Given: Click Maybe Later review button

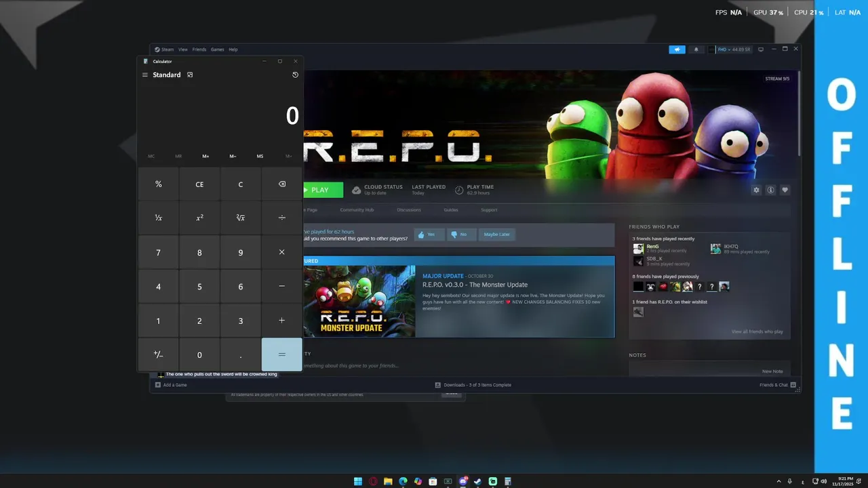Looking at the screenshot, I should pyautogui.click(x=496, y=235).
